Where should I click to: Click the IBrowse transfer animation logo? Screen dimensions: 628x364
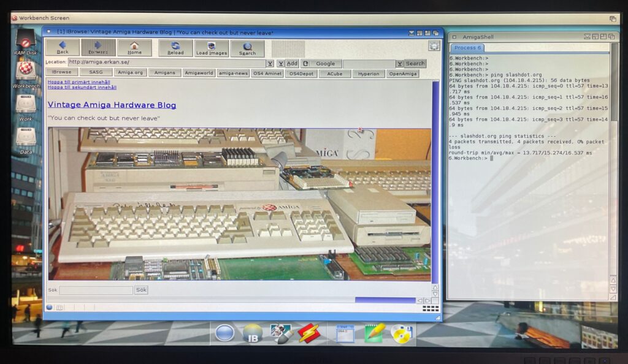click(x=434, y=46)
